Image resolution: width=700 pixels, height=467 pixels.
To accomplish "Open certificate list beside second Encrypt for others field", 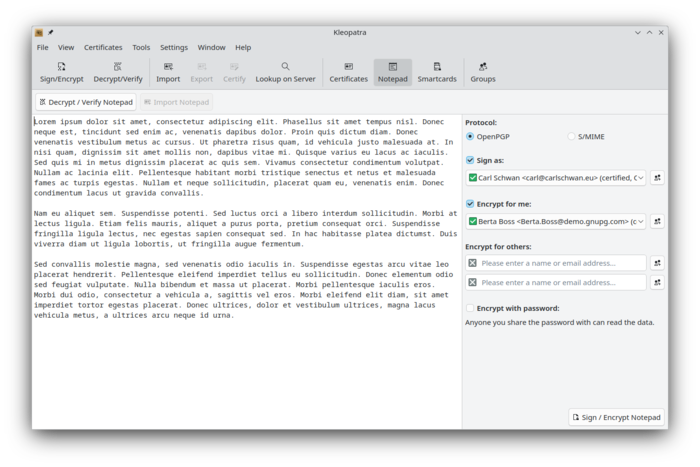I will pos(657,282).
